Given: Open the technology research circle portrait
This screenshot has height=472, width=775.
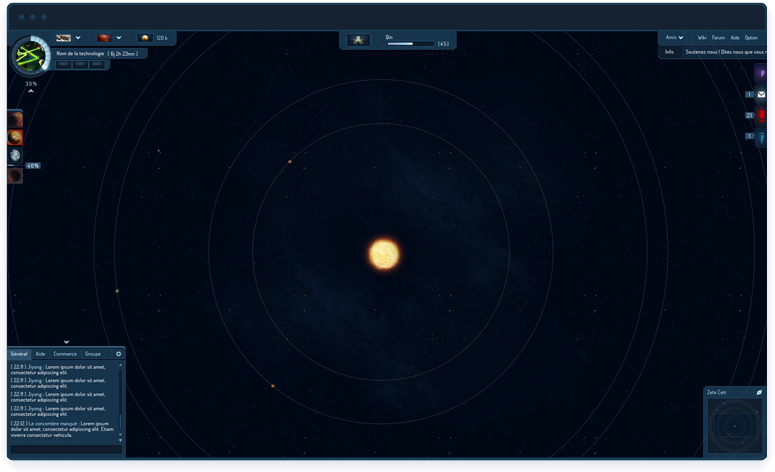Looking at the screenshot, I should [31, 55].
